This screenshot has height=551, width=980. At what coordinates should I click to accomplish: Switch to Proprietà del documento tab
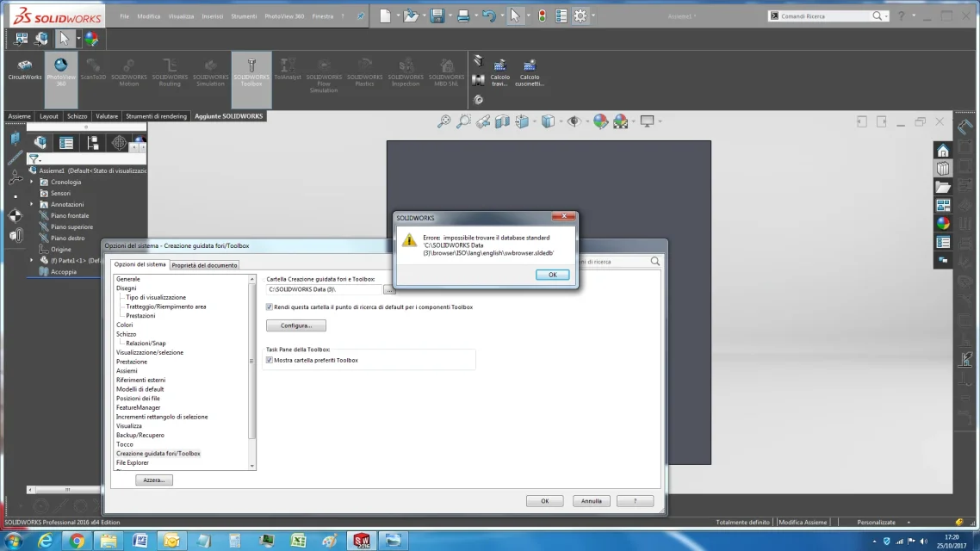pyautogui.click(x=204, y=265)
